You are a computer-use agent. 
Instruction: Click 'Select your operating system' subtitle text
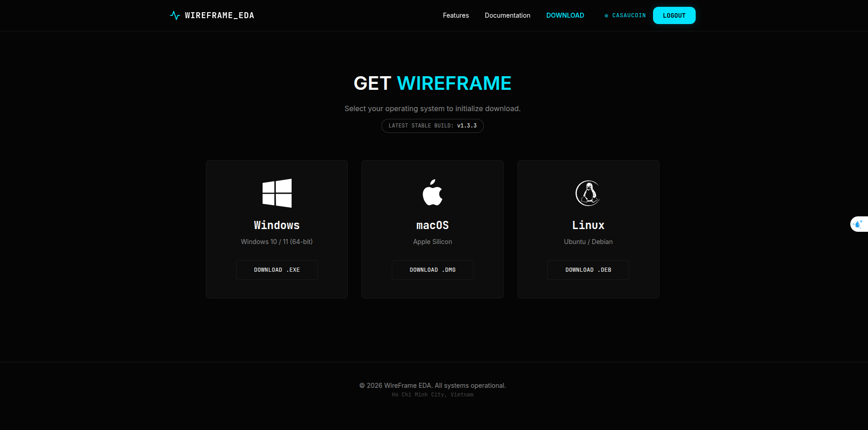pos(433,109)
